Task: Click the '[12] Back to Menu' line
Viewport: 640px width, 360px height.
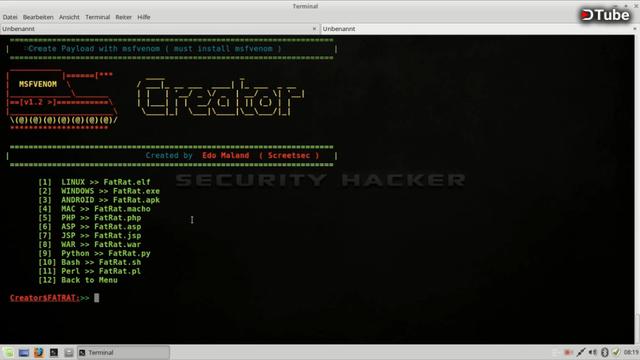Action: (x=78, y=280)
